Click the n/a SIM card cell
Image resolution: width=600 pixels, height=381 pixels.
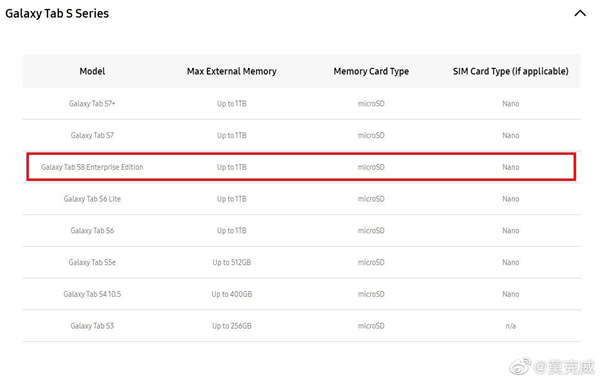pyautogui.click(x=510, y=326)
